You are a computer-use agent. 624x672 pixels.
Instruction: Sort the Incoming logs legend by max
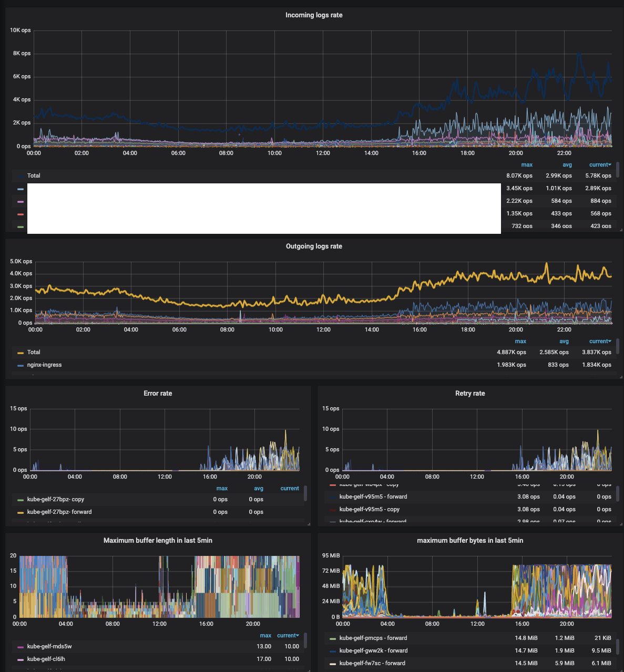[527, 164]
